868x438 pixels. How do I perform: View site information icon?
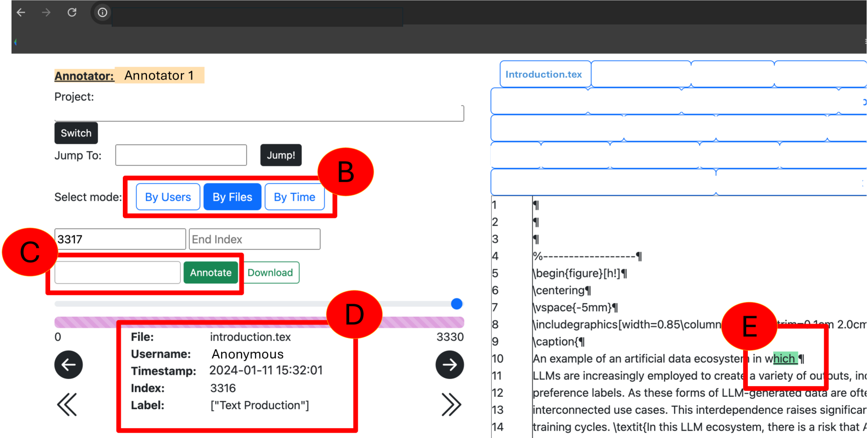click(x=102, y=12)
